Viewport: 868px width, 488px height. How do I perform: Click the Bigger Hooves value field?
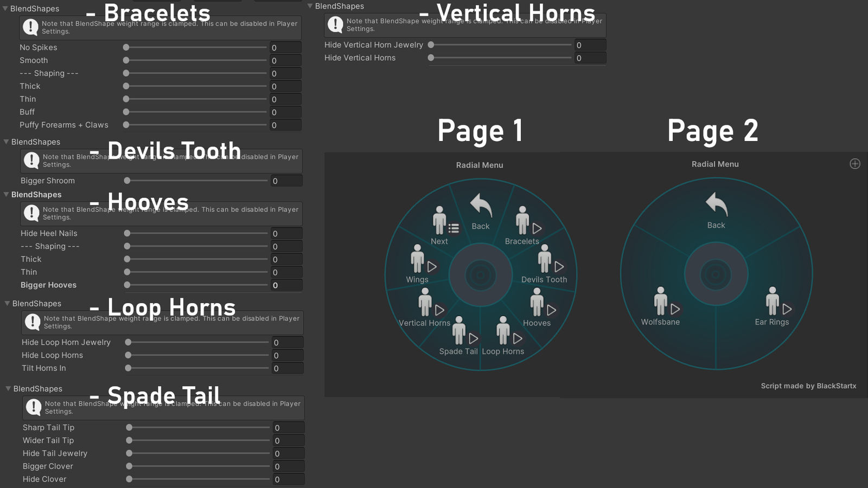coord(286,285)
